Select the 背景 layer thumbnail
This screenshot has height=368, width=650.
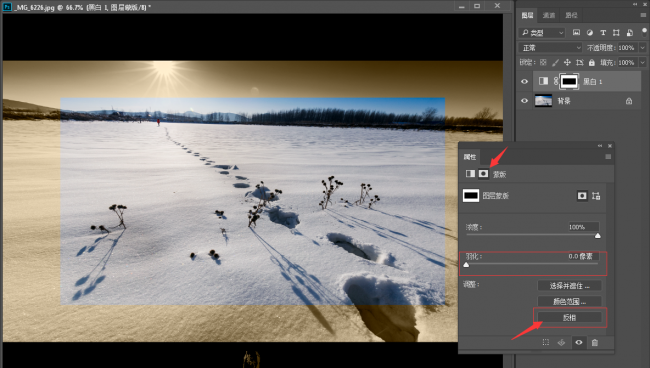[x=543, y=101]
